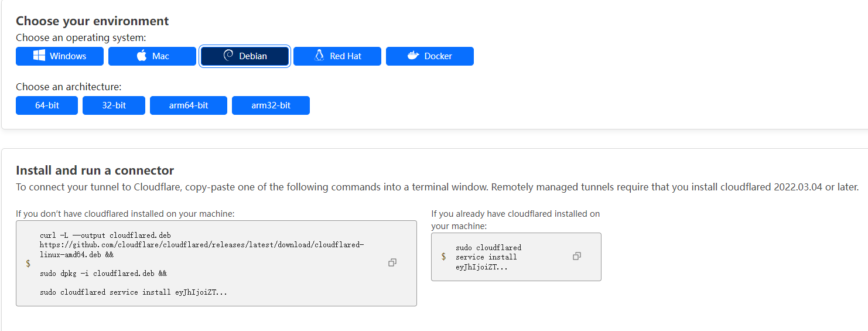The height and width of the screenshot is (331, 868).
Task: Choose the penguin icon for Red Hat
Action: point(319,56)
